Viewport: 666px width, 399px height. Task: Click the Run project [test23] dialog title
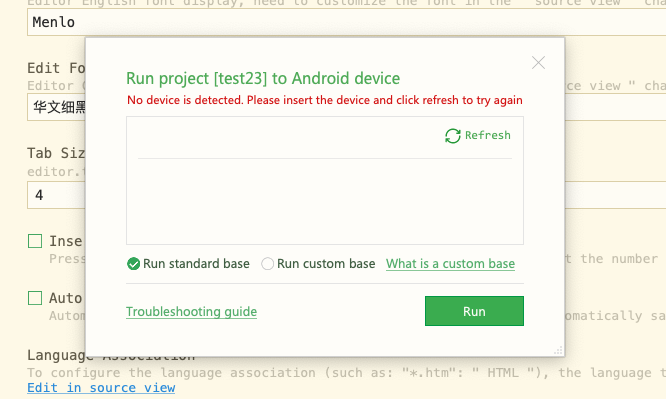[263, 79]
